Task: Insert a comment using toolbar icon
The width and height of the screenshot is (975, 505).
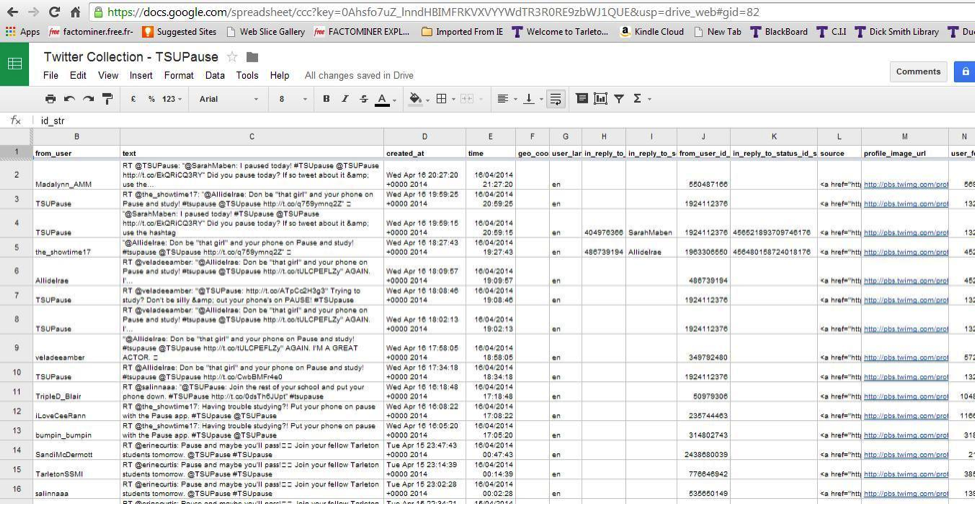Action: click(581, 98)
